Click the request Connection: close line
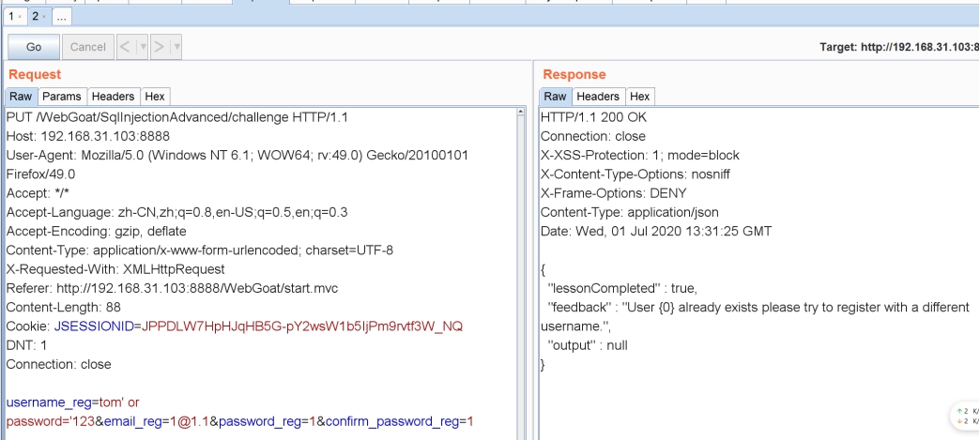Screen dimensions: 980x440 coord(59,364)
